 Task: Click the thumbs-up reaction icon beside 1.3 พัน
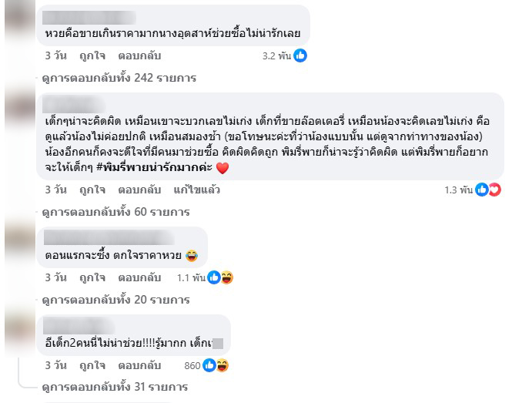point(482,190)
